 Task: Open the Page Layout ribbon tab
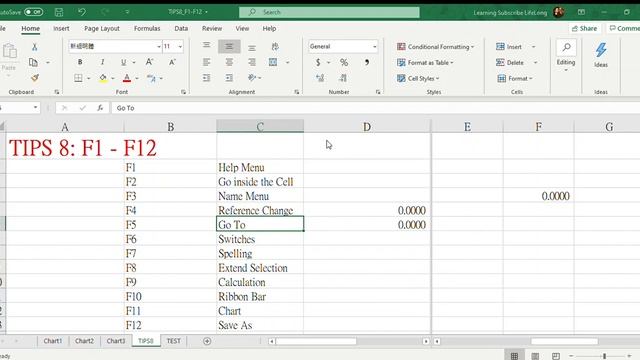[x=102, y=28]
